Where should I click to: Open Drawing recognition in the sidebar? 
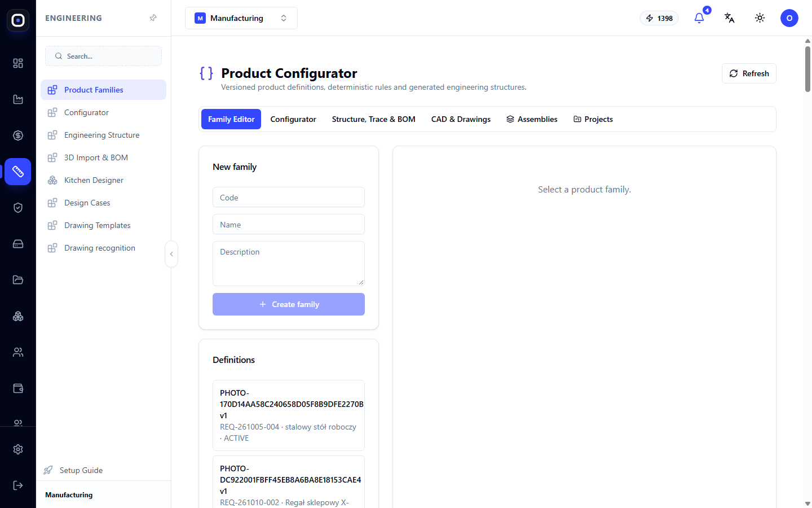coord(103,248)
